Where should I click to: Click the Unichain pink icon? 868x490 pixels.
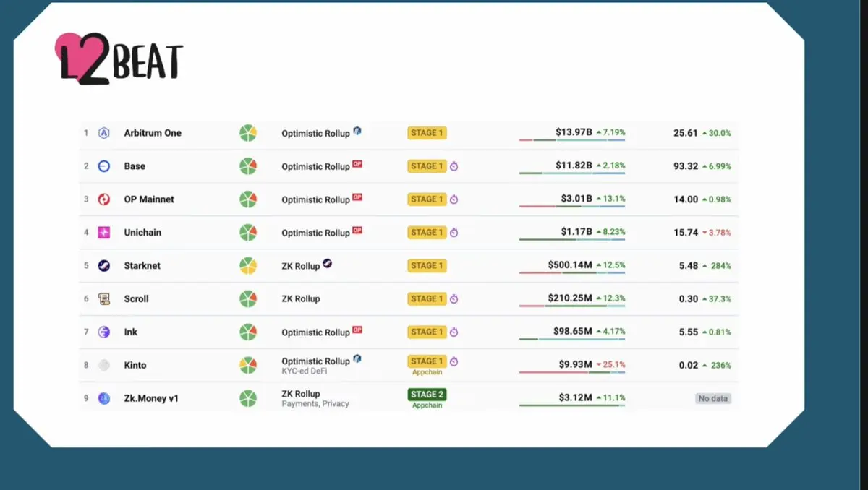click(x=104, y=233)
